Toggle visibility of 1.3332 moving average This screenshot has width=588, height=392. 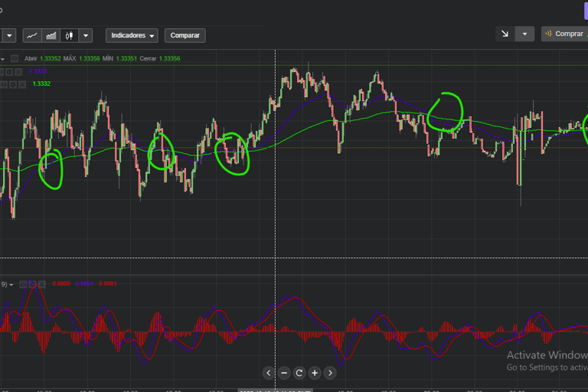pos(4,85)
